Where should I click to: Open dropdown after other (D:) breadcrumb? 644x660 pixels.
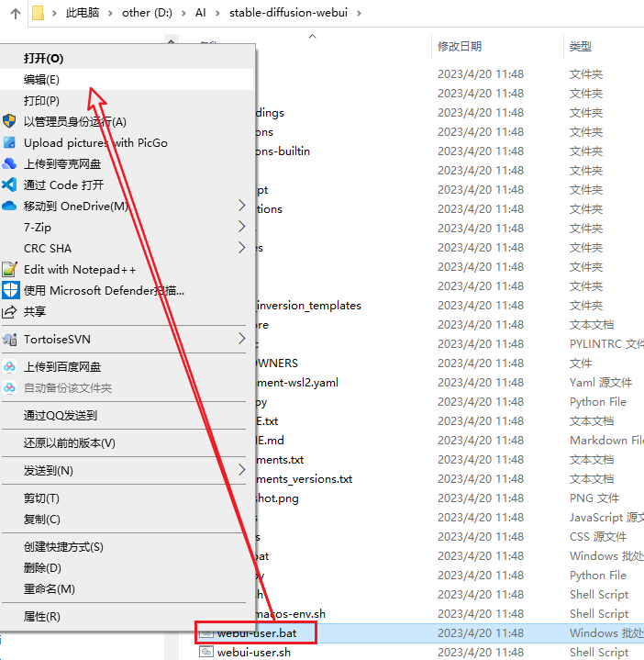pos(183,13)
